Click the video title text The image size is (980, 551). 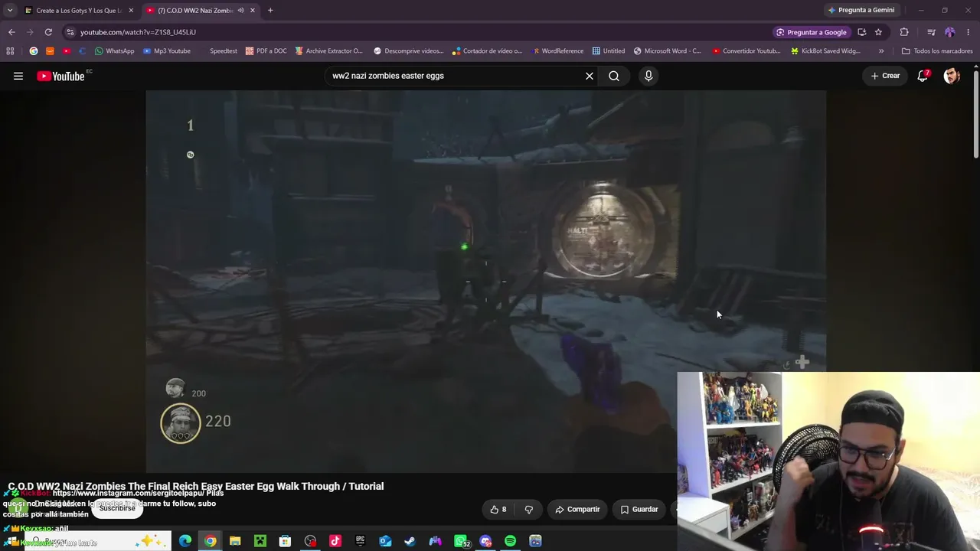pyautogui.click(x=196, y=486)
